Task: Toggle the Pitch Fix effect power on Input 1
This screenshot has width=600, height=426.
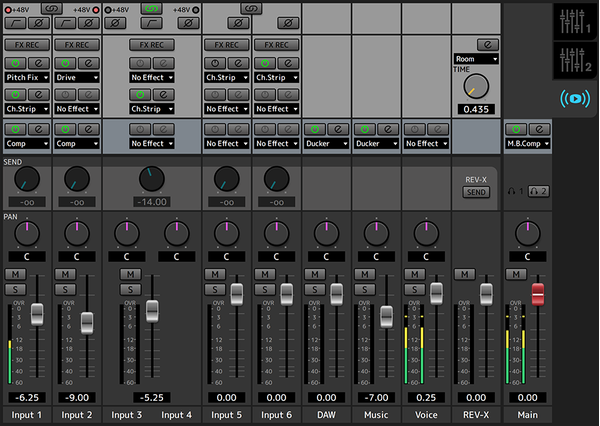Action: point(16,61)
